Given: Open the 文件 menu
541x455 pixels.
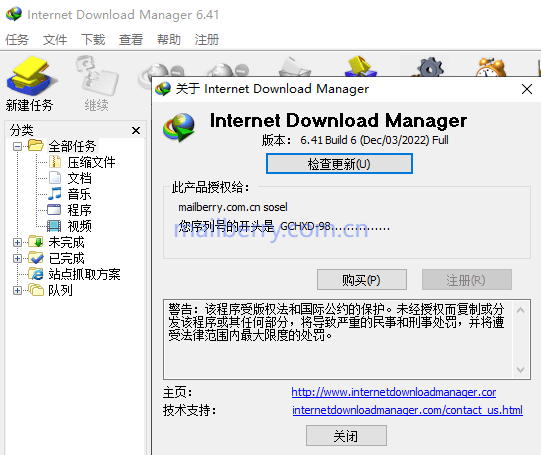Looking at the screenshot, I should tap(55, 40).
